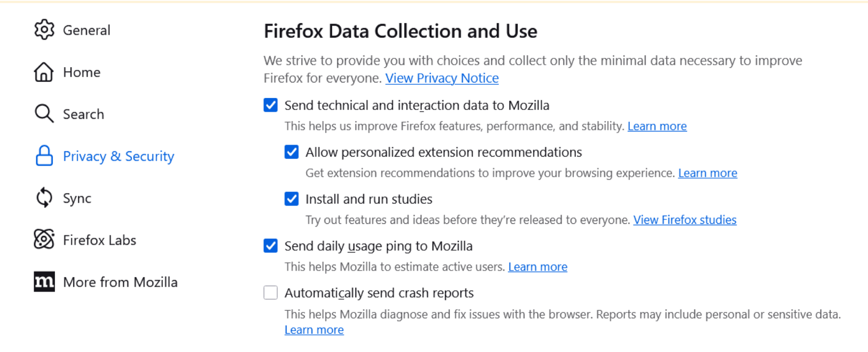Click Learn more under daily usage ping
Image resolution: width=868 pixels, height=352 pixels.
537,267
